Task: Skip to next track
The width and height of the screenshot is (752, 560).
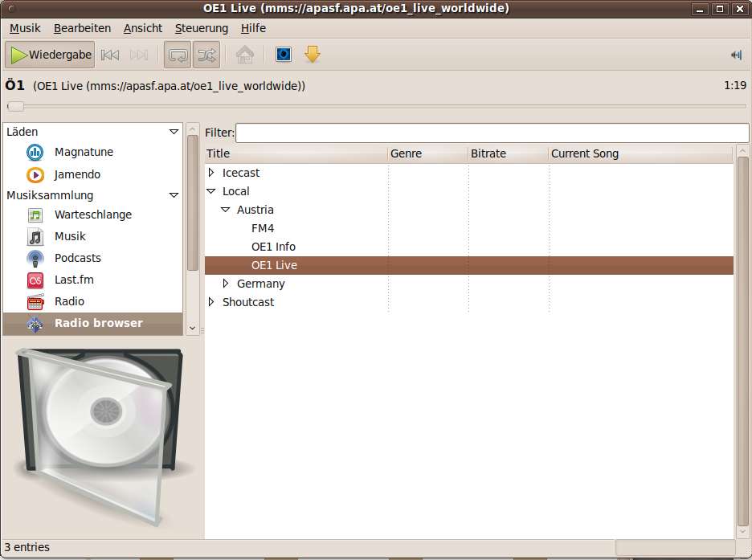Action: (139, 55)
